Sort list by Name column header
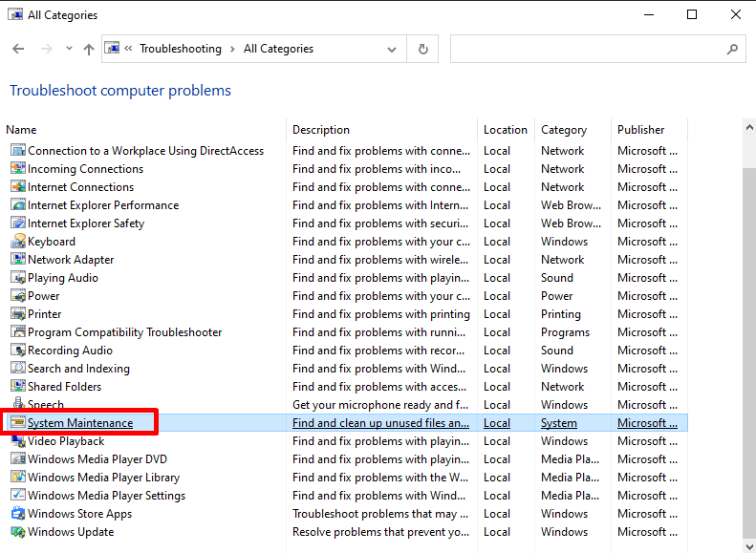The width and height of the screenshot is (756, 553). 21,130
